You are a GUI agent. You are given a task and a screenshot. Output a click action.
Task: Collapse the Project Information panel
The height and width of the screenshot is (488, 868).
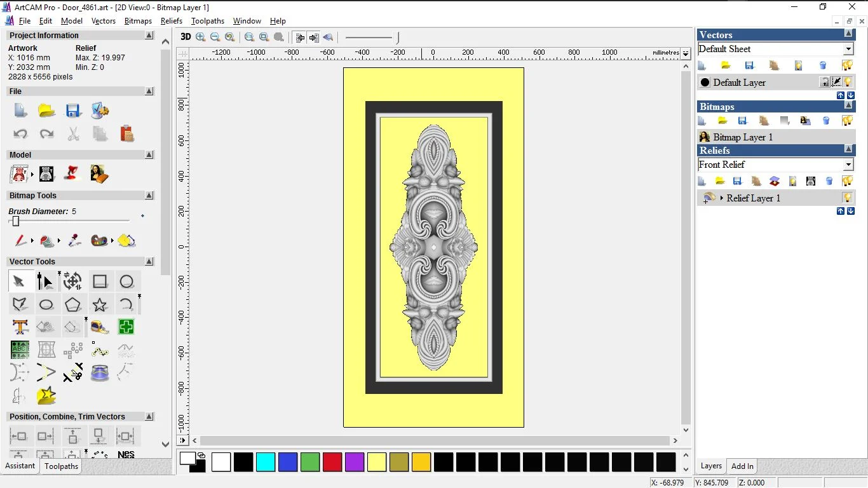(x=149, y=36)
